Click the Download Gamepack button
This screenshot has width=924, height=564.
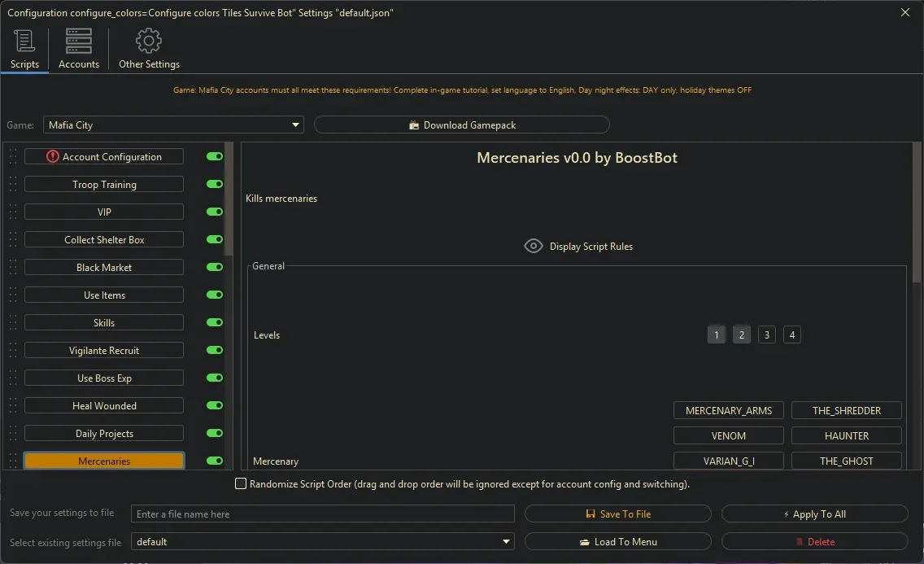point(461,125)
